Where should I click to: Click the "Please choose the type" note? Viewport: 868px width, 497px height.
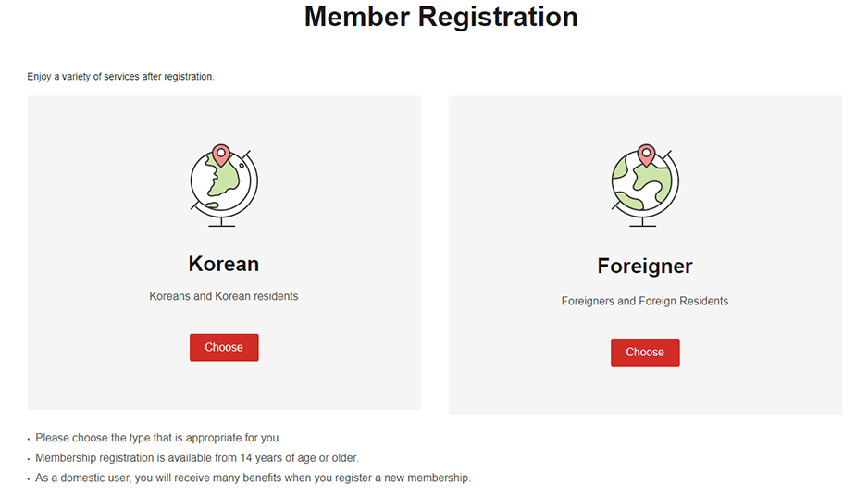[x=158, y=438]
